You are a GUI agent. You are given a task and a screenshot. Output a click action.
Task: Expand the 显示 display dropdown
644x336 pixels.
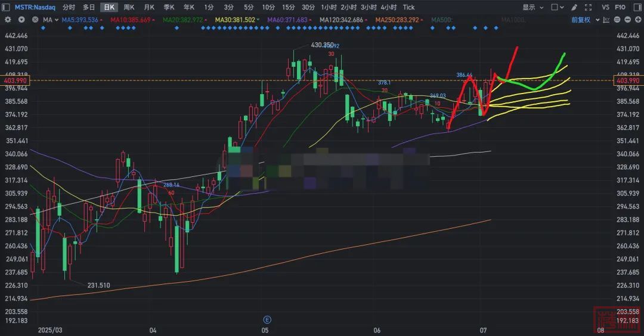pos(532,7)
